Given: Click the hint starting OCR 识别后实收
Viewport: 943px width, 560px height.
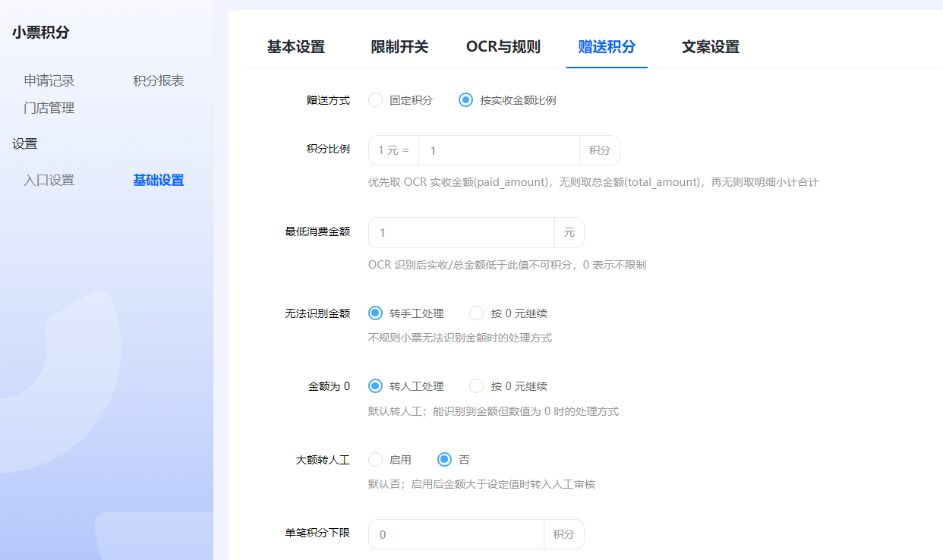Looking at the screenshot, I should tap(507, 265).
